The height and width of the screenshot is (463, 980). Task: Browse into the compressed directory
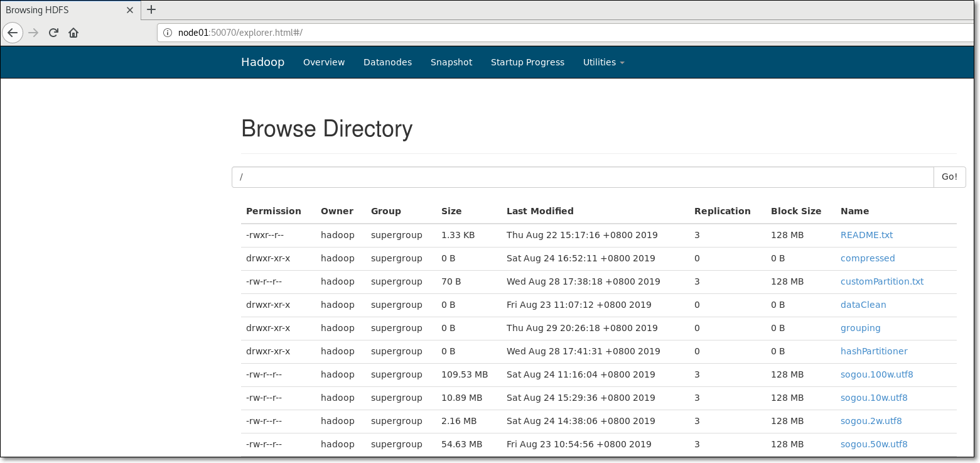[868, 258]
